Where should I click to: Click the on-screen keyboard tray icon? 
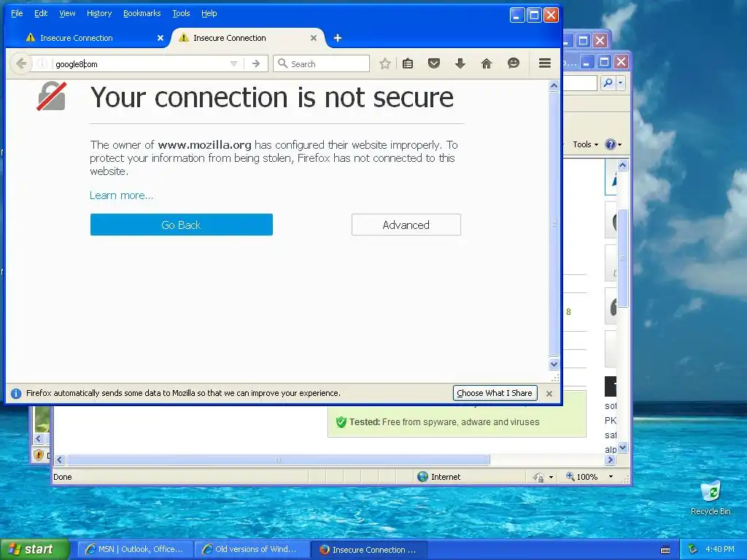[x=665, y=550]
